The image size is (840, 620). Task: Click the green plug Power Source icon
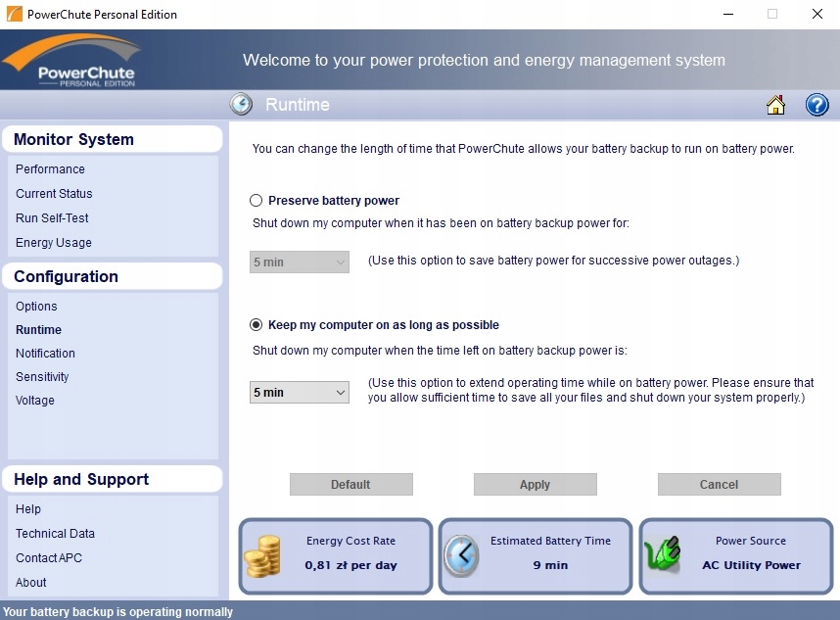[x=663, y=554]
